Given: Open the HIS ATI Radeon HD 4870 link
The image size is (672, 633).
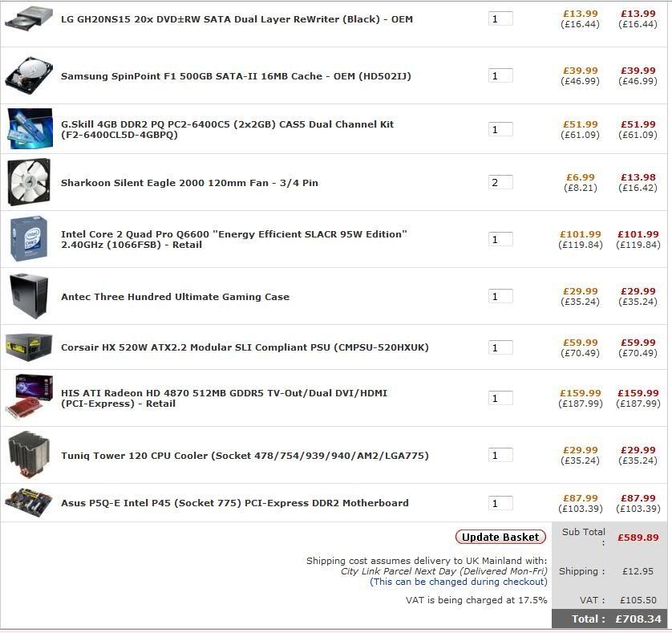Looking at the screenshot, I should [x=224, y=398].
